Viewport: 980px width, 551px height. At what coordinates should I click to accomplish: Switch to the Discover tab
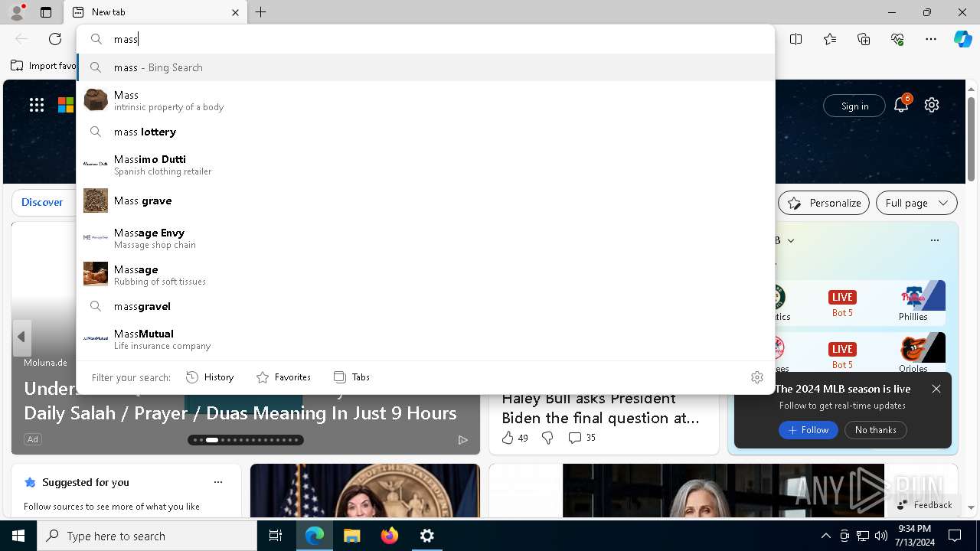point(42,202)
